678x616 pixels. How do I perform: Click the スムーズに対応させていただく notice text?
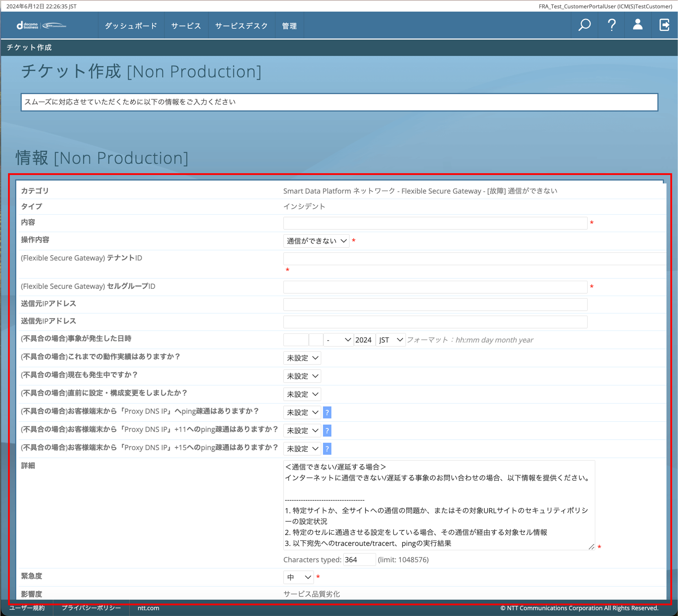click(130, 102)
